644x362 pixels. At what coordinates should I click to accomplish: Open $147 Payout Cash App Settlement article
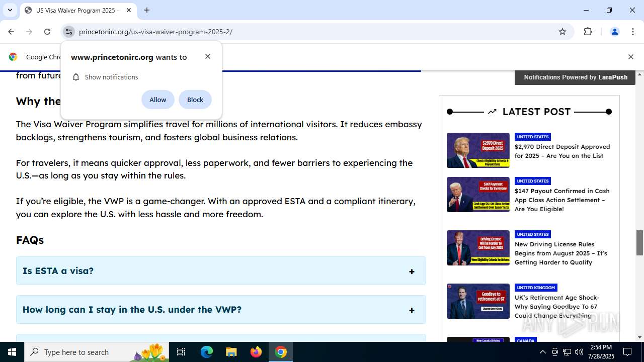tap(562, 200)
